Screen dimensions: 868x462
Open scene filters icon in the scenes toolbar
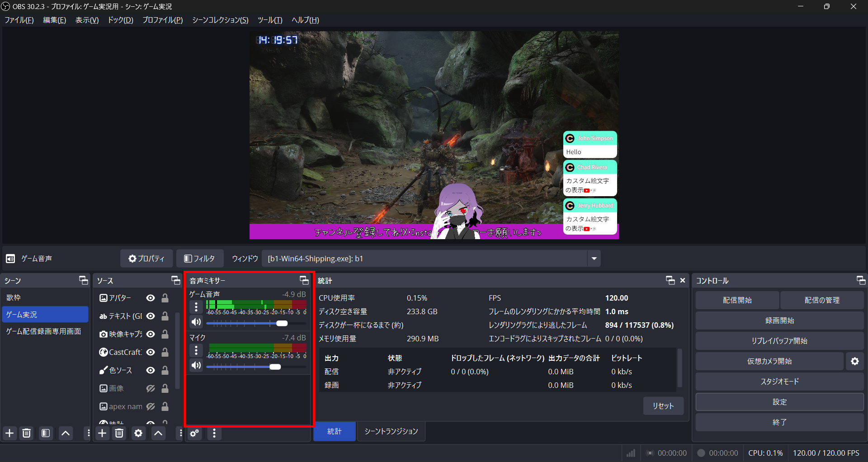point(46,433)
